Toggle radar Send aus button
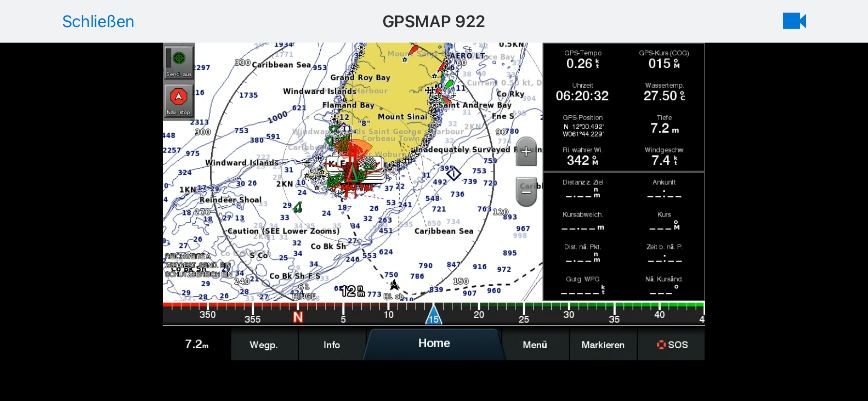Viewport: 868px width, 401px height. click(x=179, y=62)
